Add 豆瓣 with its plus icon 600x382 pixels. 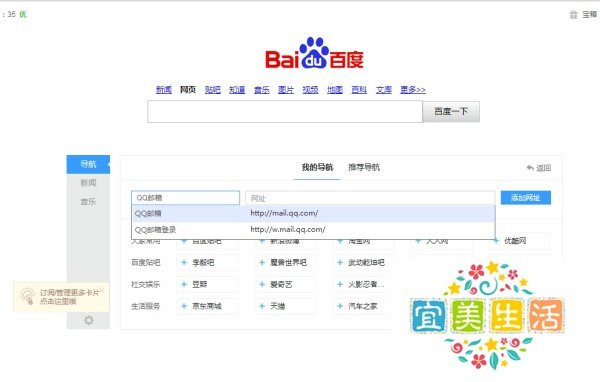pyautogui.click(x=184, y=284)
